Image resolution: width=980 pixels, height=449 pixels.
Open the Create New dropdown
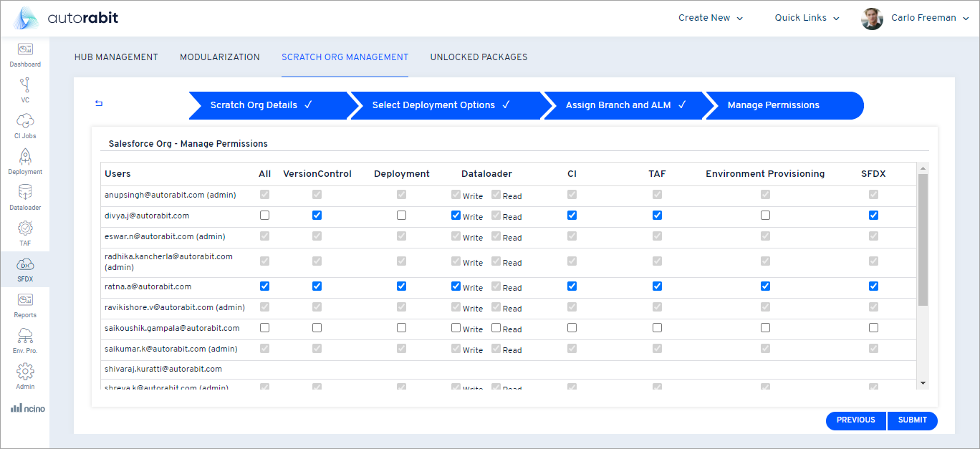[x=710, y=17]
